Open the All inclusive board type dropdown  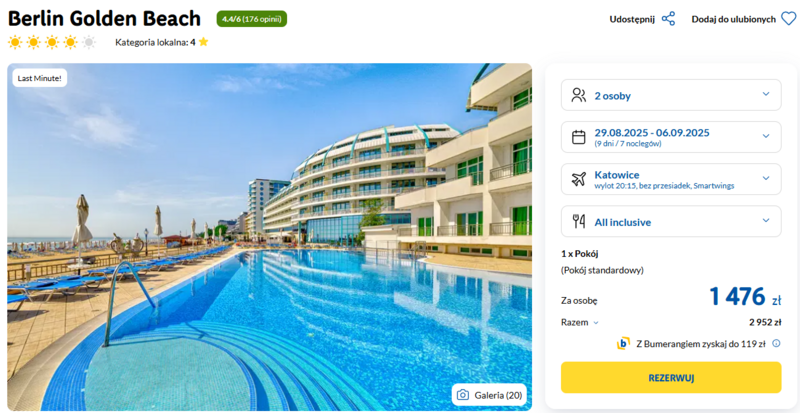point(671,222)
